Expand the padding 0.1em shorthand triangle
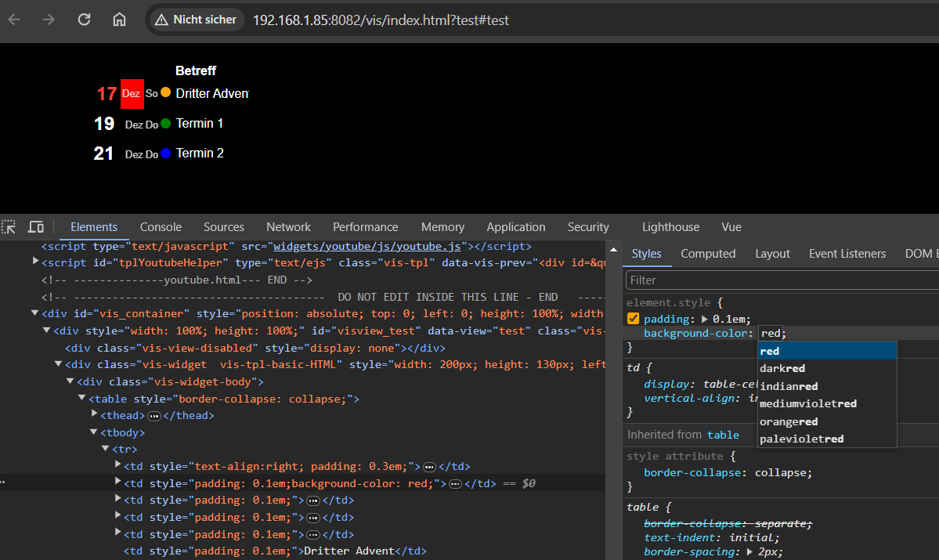Screen dimensions: 939x560 [x=705, y=319]
